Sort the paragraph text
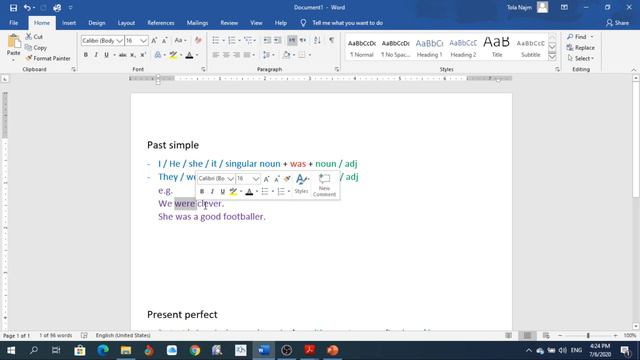The height and width of the screenshot is (360, 640). pyautogui.click(x=317, y=40)
